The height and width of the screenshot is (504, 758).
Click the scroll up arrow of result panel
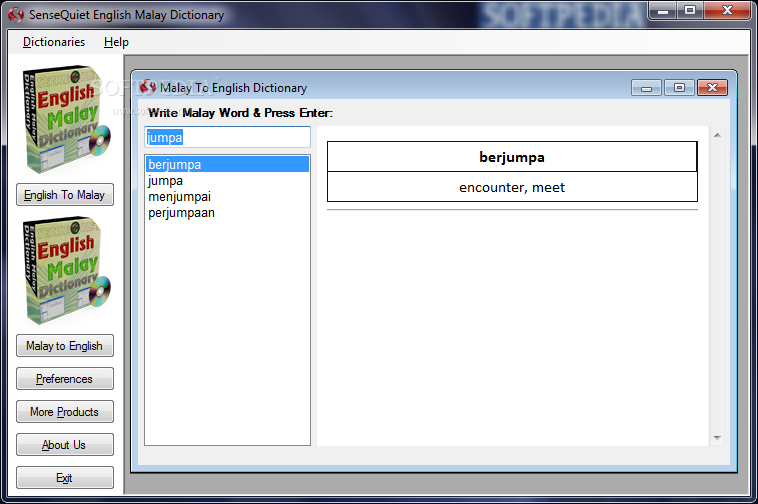pyautogui.click(x=717, y=135)
